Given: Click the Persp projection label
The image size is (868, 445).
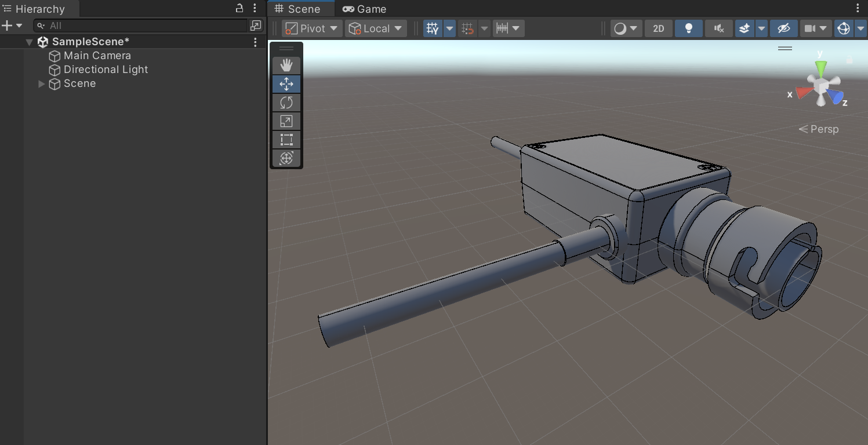Looking at the screenshot, I should tap(824, 129).
